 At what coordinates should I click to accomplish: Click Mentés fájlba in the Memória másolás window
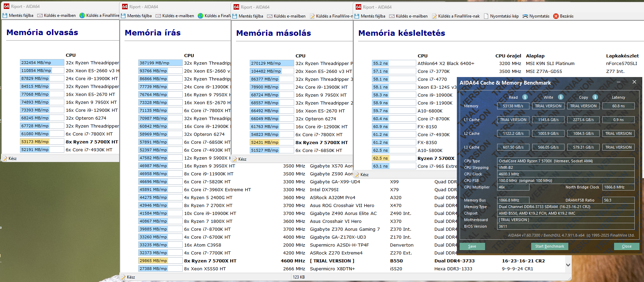point(248,16)
